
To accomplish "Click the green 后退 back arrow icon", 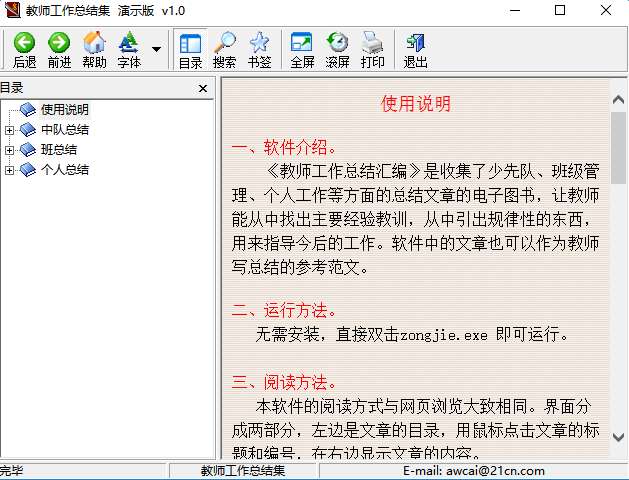I will pos(24,43).
